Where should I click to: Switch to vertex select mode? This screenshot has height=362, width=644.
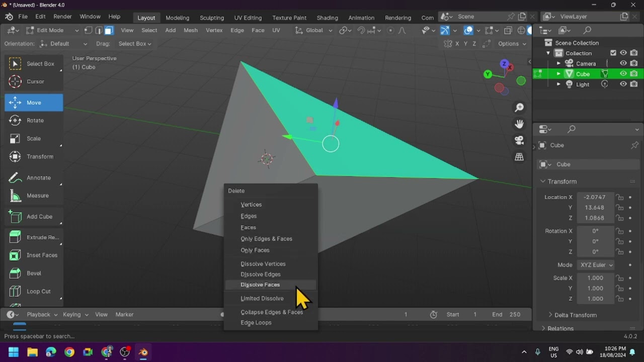point(89,30)
